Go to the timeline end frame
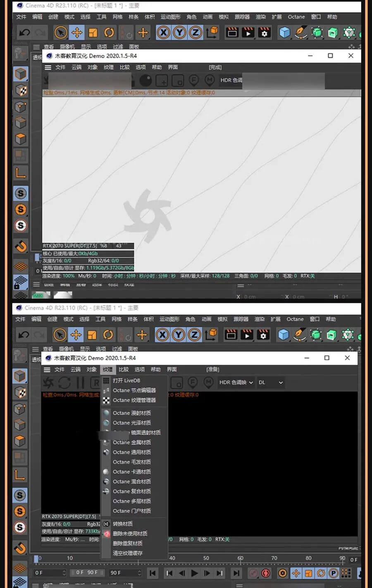 coord(236,573)
